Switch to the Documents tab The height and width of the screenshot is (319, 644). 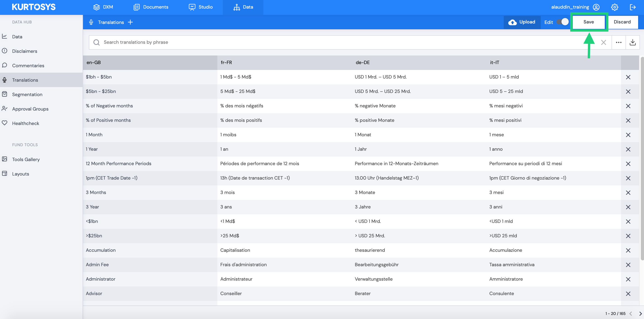(151, 7)
